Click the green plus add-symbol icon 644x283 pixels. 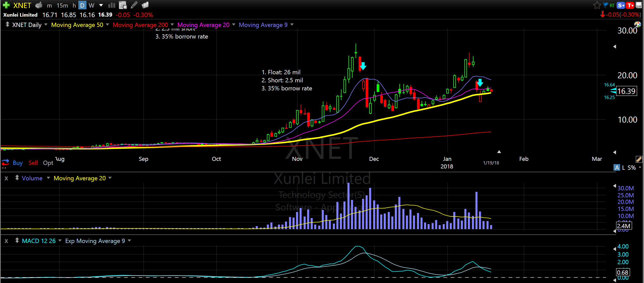(x=6, y=5)
